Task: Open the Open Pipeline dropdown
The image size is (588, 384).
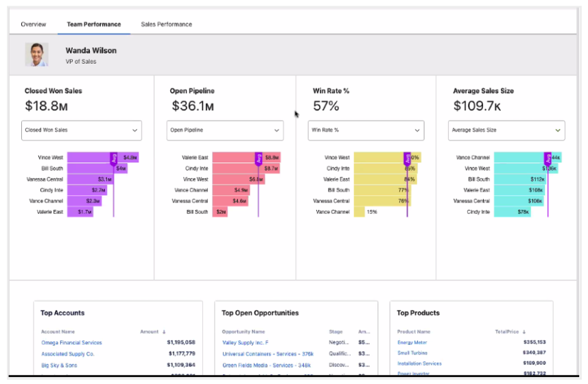Action: (x=225, y=130)
